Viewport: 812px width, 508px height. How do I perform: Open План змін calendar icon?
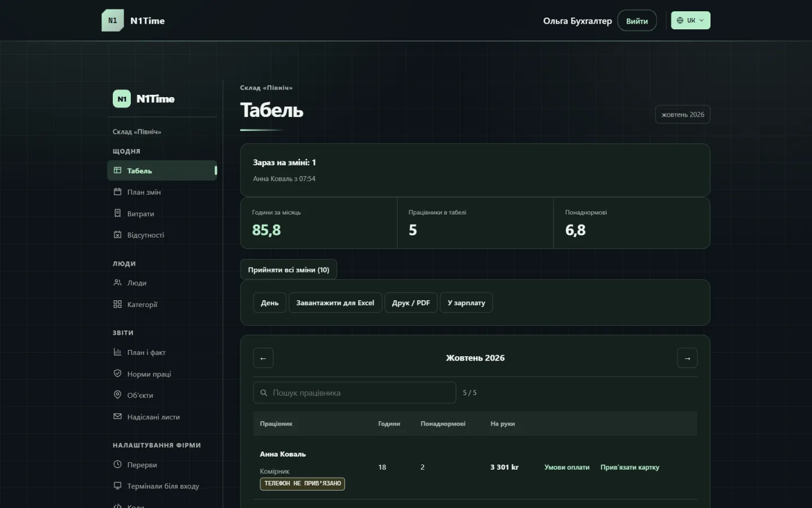tap(117, 192)
